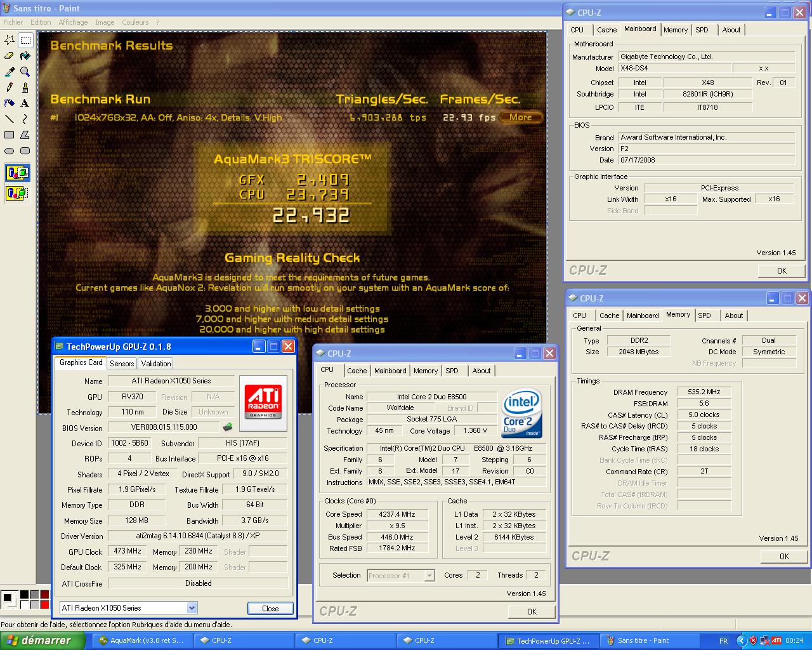Select the Free-Form Select tool in Paint

10,40
